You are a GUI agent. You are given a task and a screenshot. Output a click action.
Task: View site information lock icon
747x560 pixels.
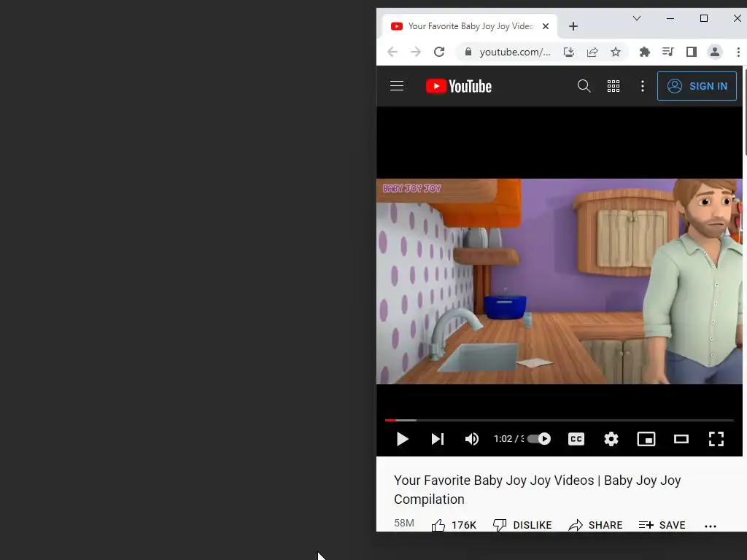tap(468, 52)
